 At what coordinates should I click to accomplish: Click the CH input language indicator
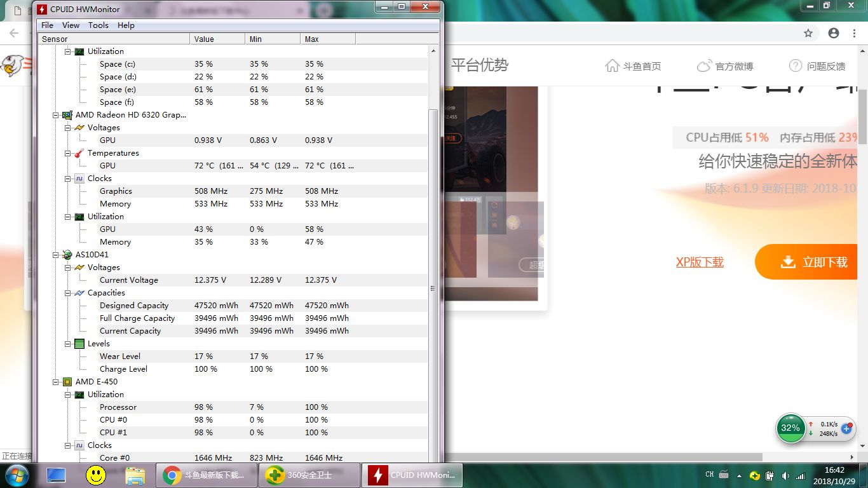(710, 475)
